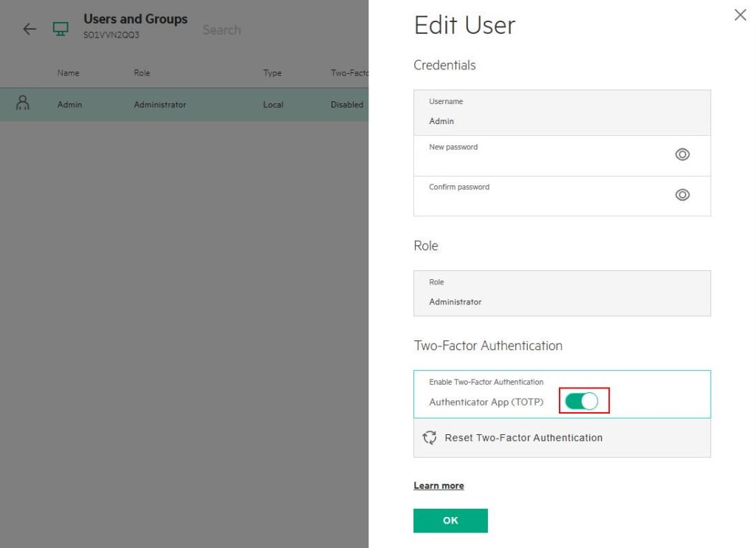Click the Reset Two-Factor circular arrows icon

tap(430, 438)
